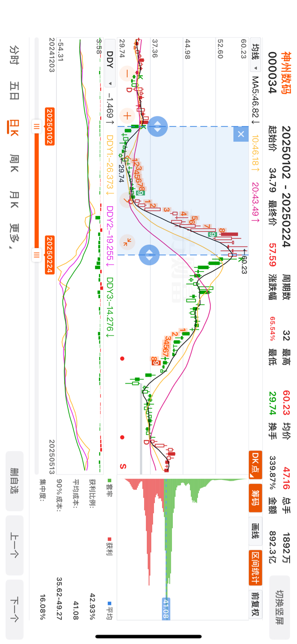The height and width of the screenshot is (644, 297).
Task: Tap the minus zoom-out circle icon
Action: click(127, 73)
